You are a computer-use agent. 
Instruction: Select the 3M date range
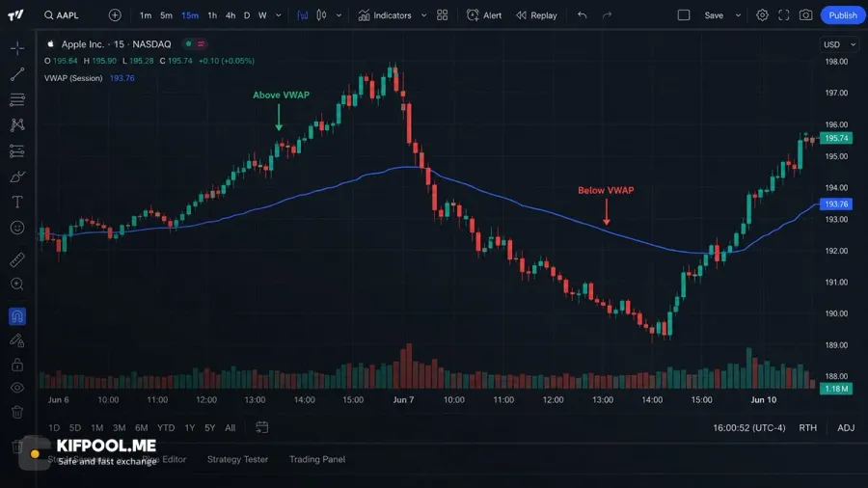tap(119, 427)
